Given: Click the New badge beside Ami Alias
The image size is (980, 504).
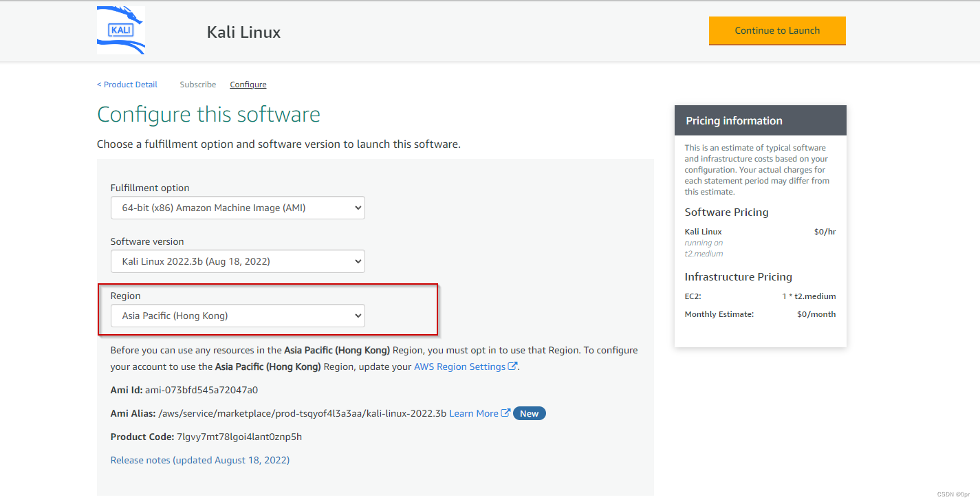Looking at the screenshot, I should coord(530,413).
